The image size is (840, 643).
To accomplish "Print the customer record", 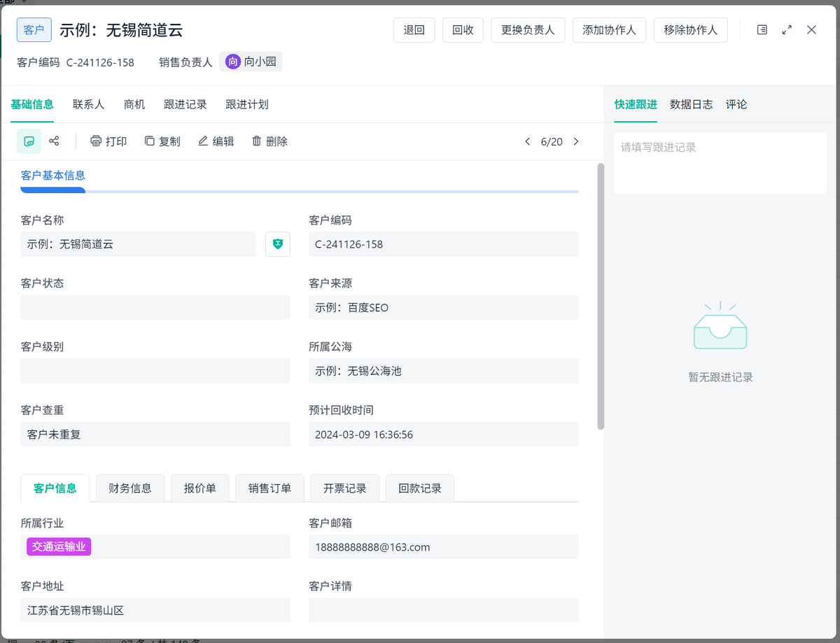I will tap(108, 141).
